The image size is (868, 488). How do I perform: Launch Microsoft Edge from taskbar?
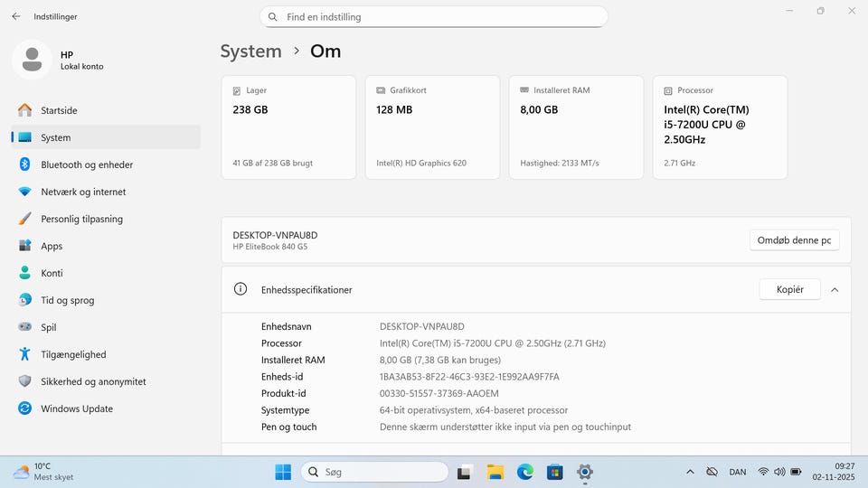coord(525,472)
